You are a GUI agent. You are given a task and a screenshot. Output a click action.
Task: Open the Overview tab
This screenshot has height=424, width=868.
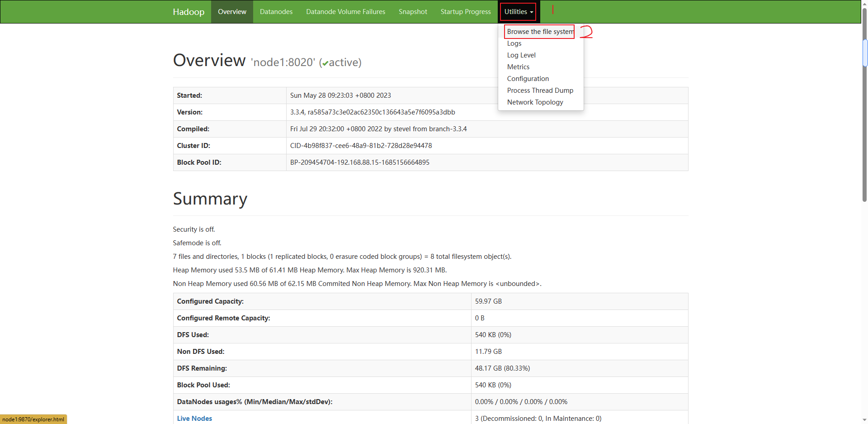point(232,12)
